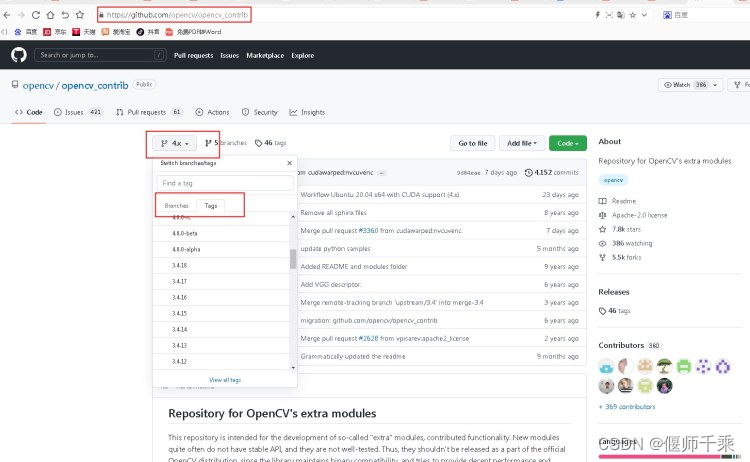
Task: Click the tag list scroll down arrow
Action: coord(293,367)
